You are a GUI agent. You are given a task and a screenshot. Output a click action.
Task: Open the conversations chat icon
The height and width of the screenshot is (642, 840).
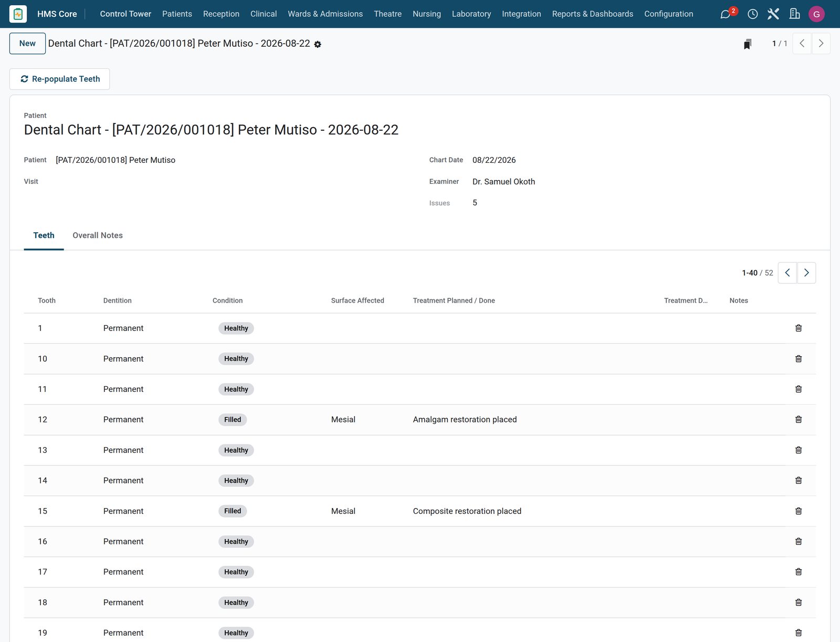(726, 14)
